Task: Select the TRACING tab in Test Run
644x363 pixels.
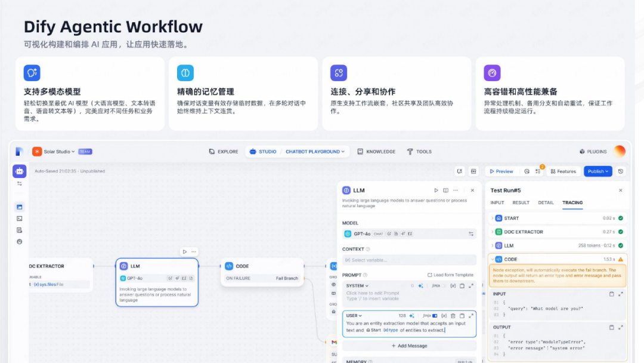Action: (x=572, y=202)
